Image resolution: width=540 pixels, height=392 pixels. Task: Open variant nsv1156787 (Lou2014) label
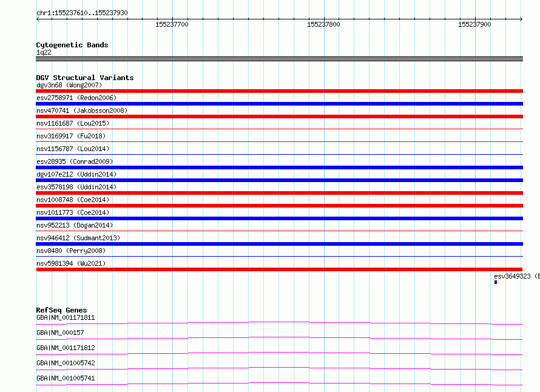coord(73,149)
